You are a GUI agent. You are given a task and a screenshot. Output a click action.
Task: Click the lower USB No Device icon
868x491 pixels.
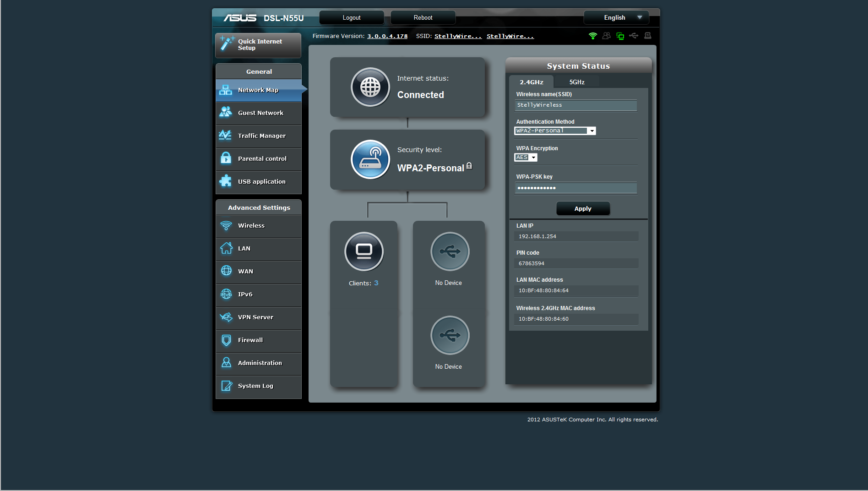tap(450, 335)
